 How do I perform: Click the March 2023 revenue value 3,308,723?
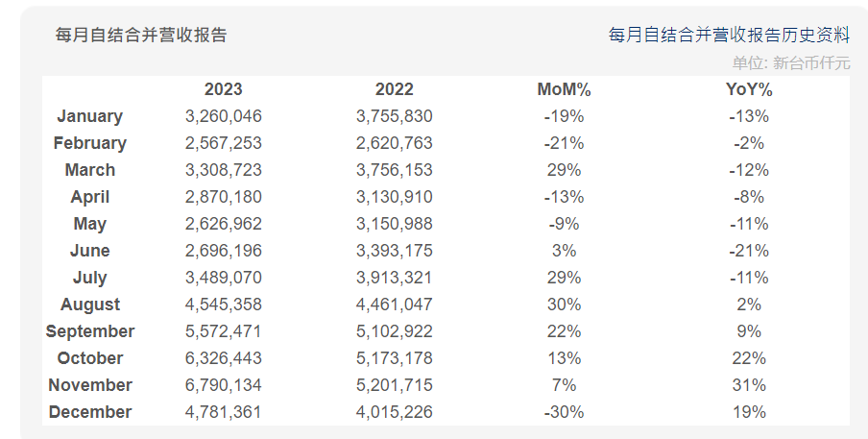pyautogui.click(x=223, y=170)
